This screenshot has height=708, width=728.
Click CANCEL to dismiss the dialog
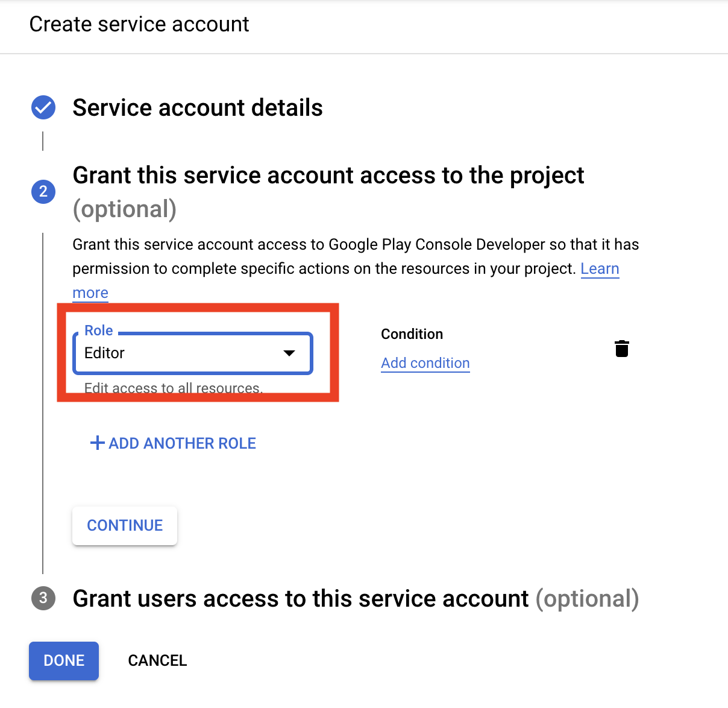point(157,660)
